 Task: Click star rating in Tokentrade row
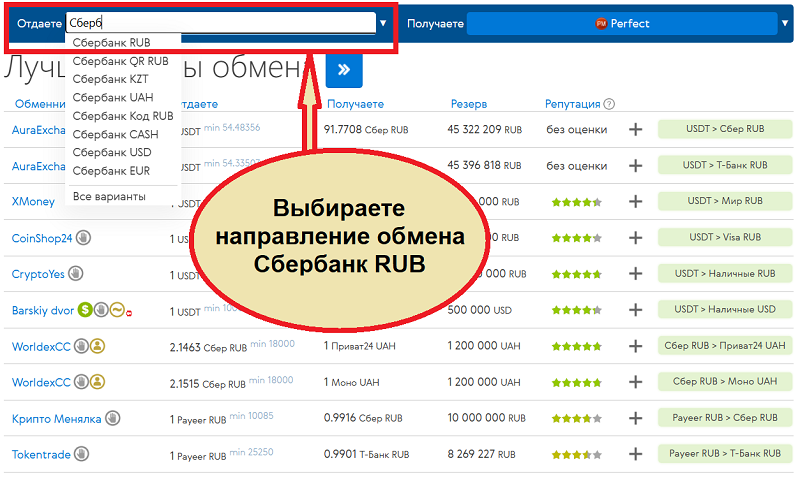click(x=577, y=455)
